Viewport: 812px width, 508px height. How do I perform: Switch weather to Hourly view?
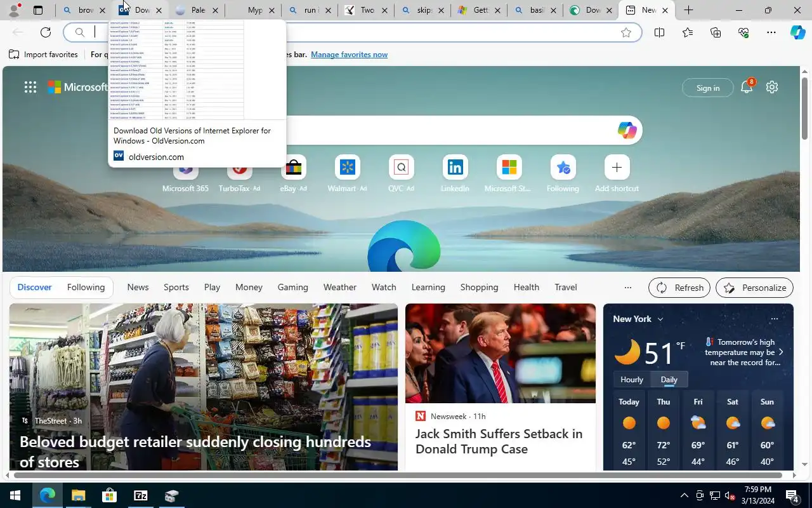pyautogui.click(x=631, y=379)
